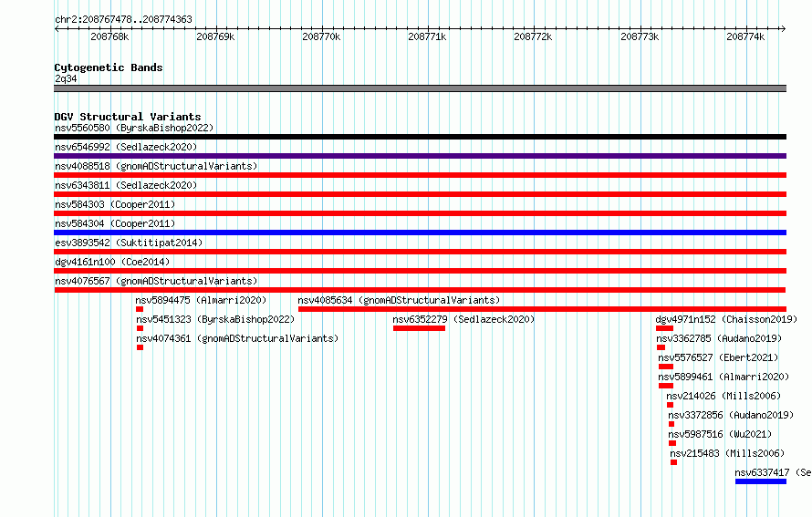Image resolution: width=812 pixels, height=517 pixels.
Task: Click the nsv5560580 (ByrskaBishop2022) label
Action: point(134,128)
